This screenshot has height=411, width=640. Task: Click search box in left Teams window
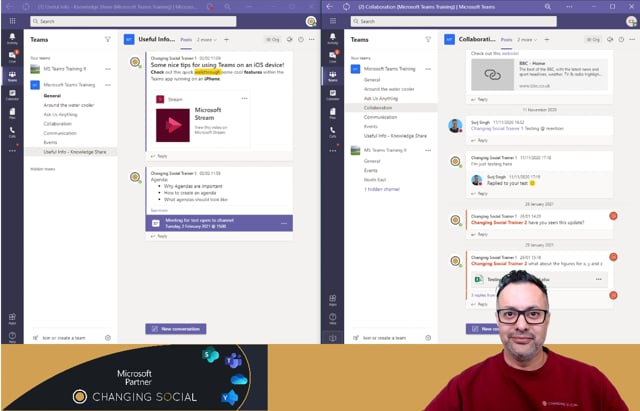133,21
